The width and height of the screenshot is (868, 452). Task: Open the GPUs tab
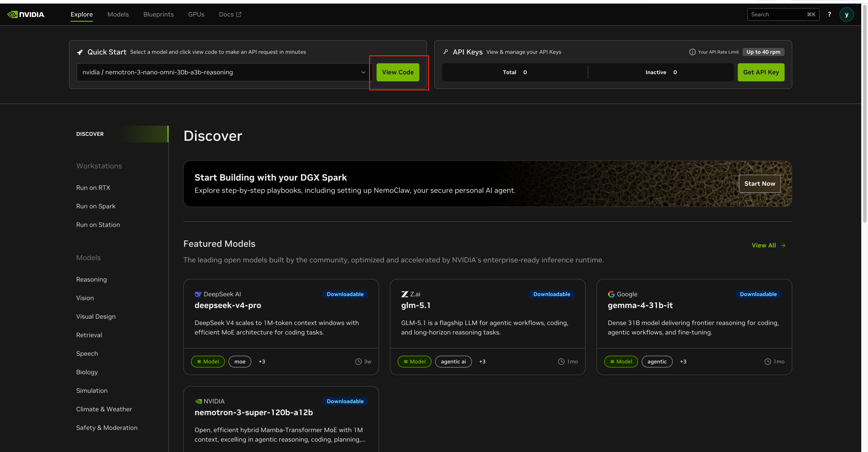tap(196, 14)
